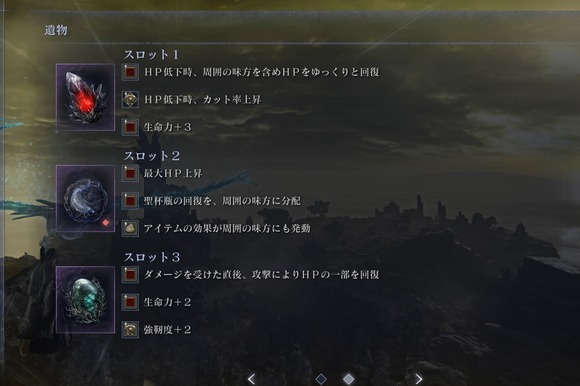Click the スロット2 heading
The image size is (580, 386).
(x=152, y=156)
